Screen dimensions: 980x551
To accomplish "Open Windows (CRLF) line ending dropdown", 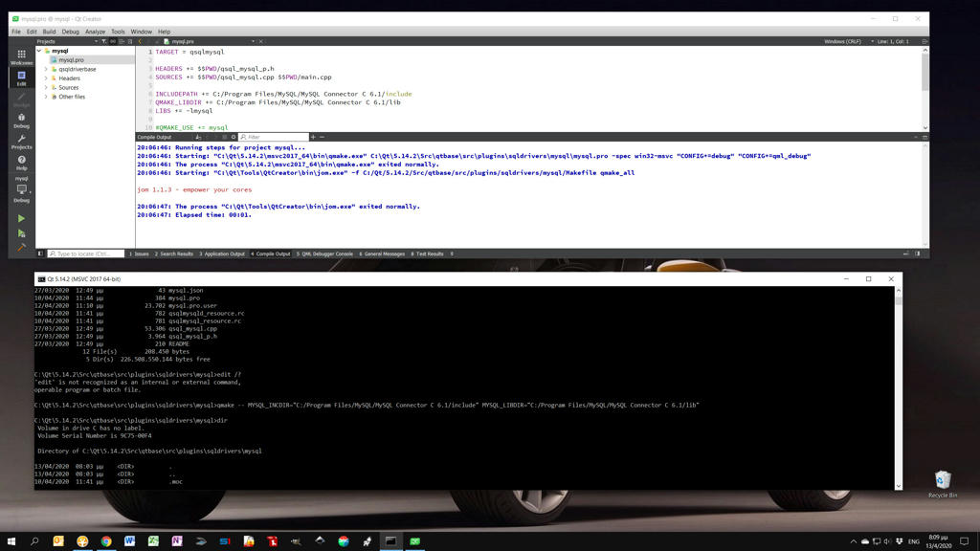I will click(848, 41).
